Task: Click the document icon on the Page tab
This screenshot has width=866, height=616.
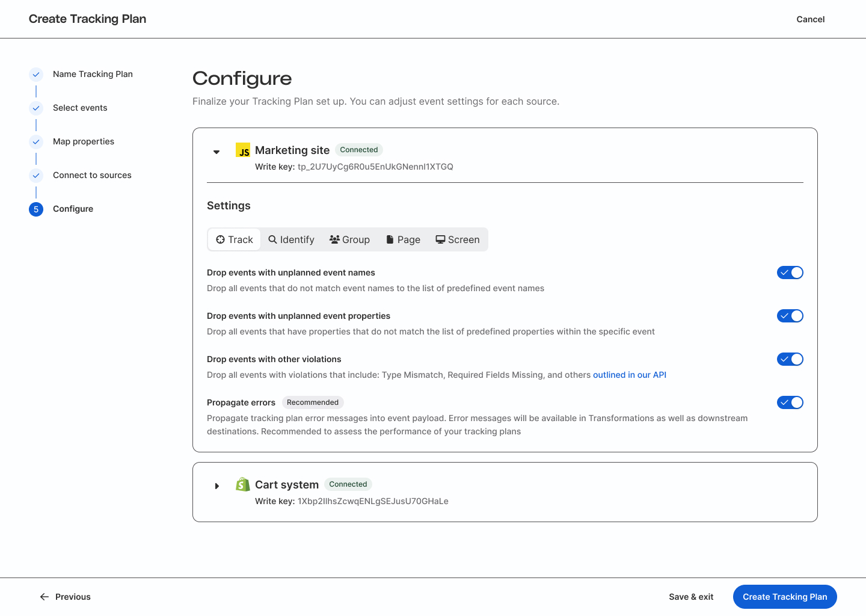Action: pyautogui.click(x=391, y=239)
